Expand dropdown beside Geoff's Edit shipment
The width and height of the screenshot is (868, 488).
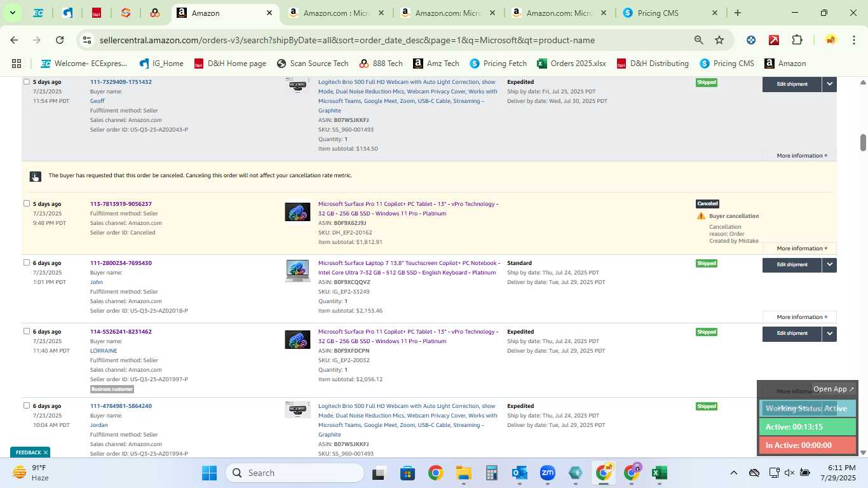pos(829,84)
